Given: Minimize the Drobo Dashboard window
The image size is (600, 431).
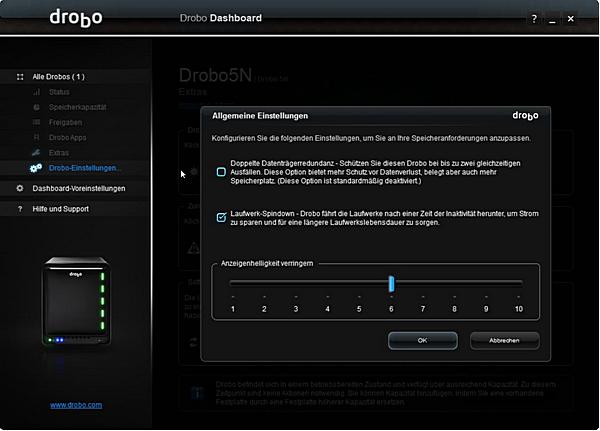Looking at the screenshot, I should tap(552, 20).
